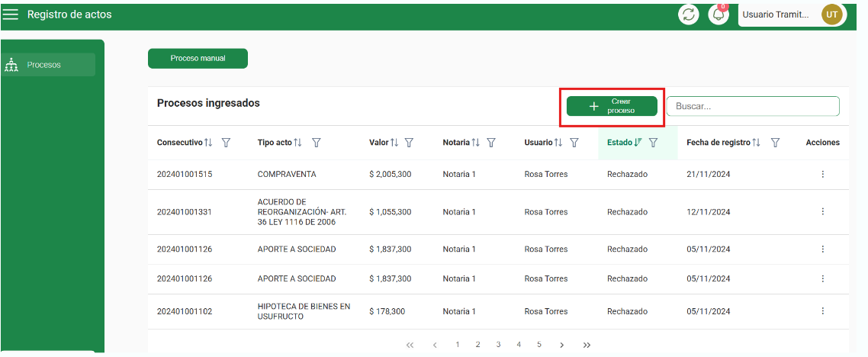
Task: Sort by the Notaria column
Action: 475,143
